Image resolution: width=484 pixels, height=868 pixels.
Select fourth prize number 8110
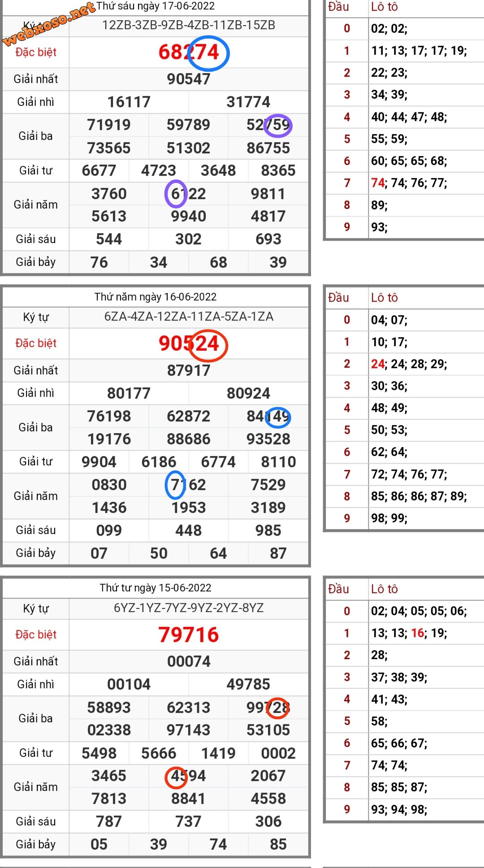point(278,462)
